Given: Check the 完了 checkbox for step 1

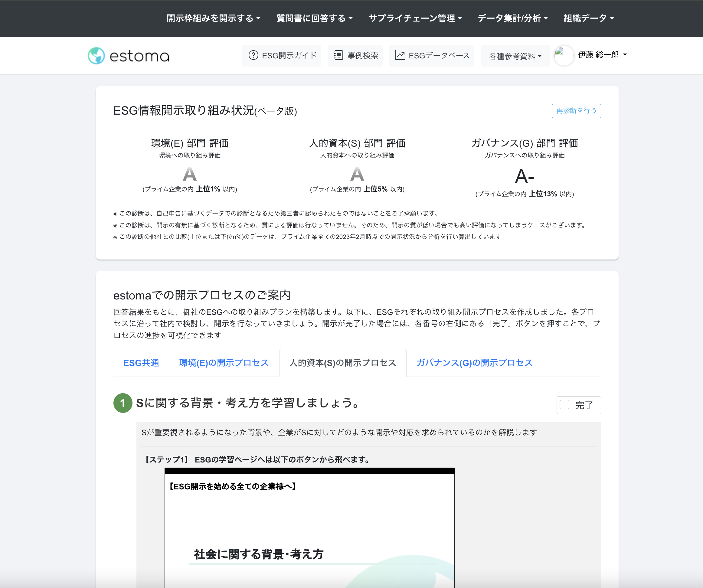Looking at the screenshot, I should click(564, 405).
